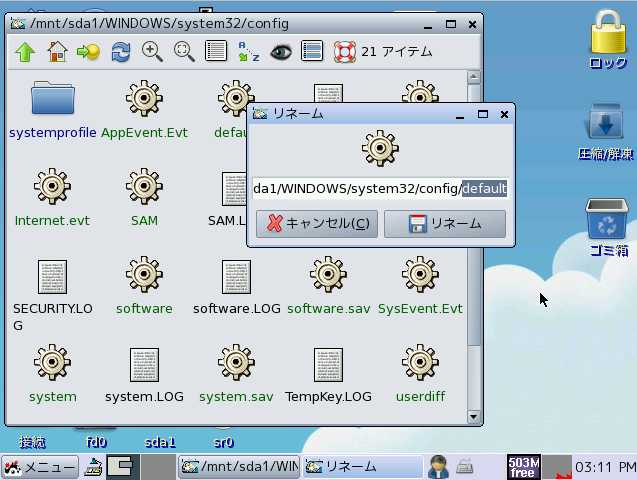Open the home folder via toolbar

click(x=57, y=51)
